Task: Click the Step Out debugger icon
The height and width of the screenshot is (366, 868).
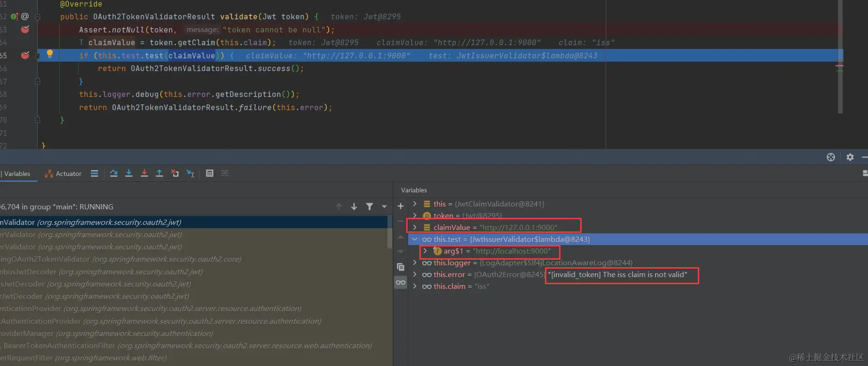Action: [x=159, y=174]
